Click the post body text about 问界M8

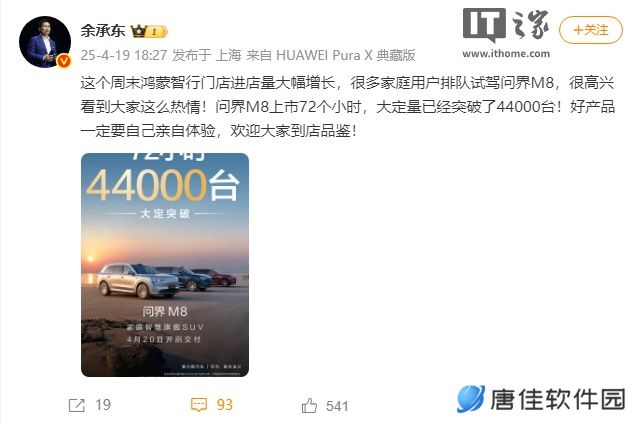[347, 107]
